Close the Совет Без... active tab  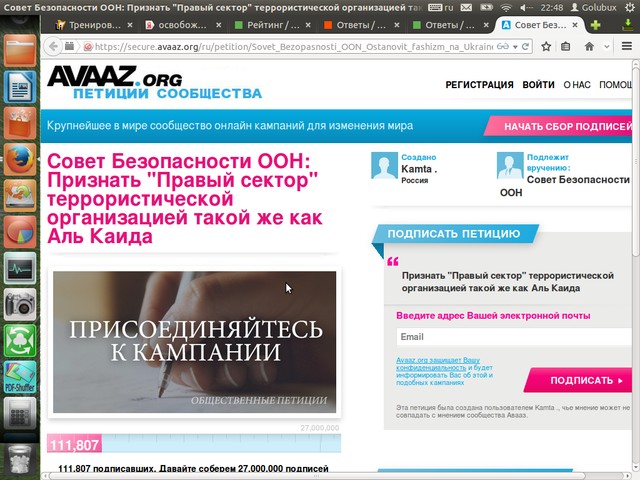pos(575,25)
